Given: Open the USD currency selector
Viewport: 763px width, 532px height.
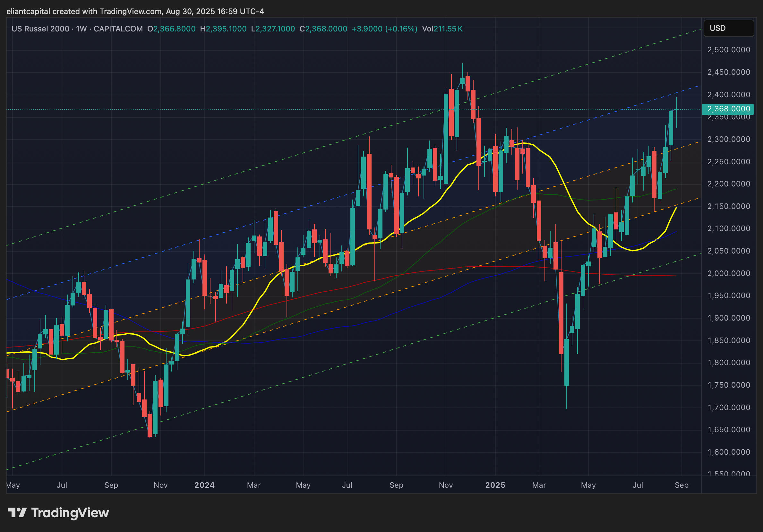Looking at the screenshot, I should 728,28.
